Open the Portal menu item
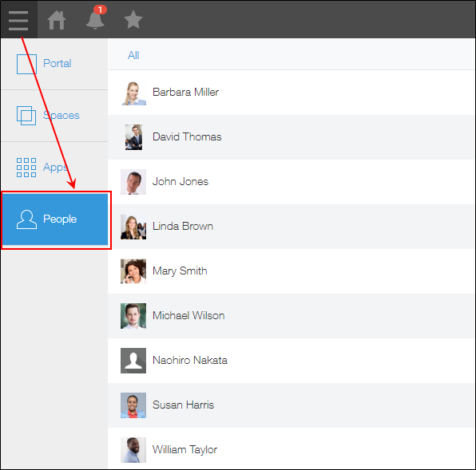The width and height of the screenshot is (476, 470). coord(54,64)
